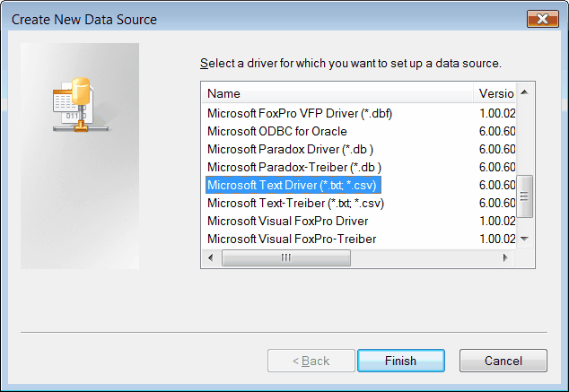Click version 6.00.60 of Text-Treiber row
The height and width of the screenshot is (392, 569).
pyautogui.click(x=497, y=203)
